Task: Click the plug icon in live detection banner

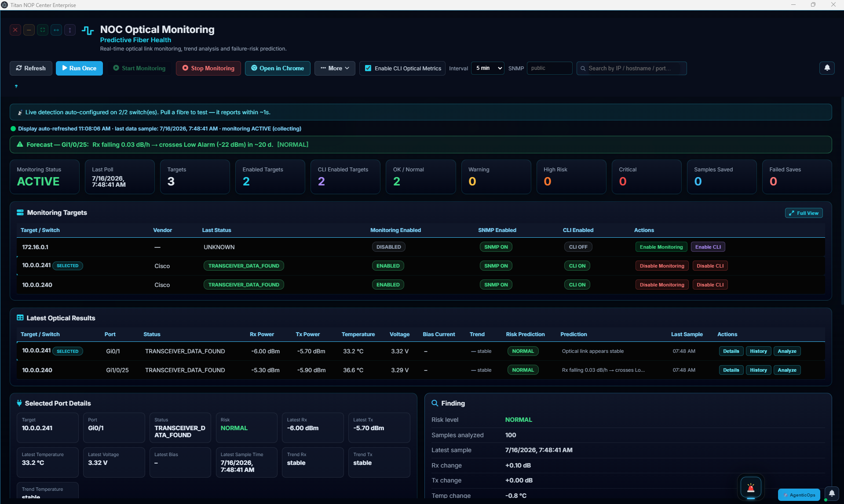Action: click(x=20, y=112)
